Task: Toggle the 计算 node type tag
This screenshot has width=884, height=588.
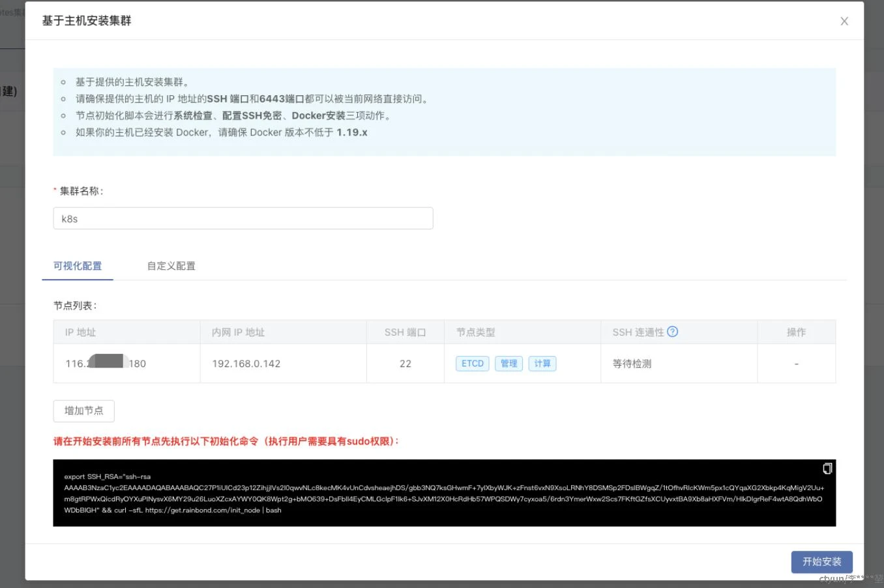Action: point(542,364)
